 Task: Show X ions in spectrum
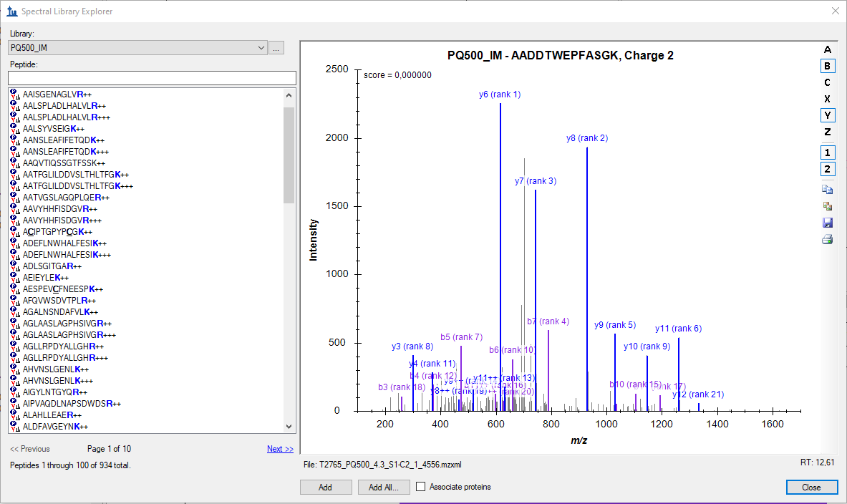pyautogui.click(x=827, y=99)
